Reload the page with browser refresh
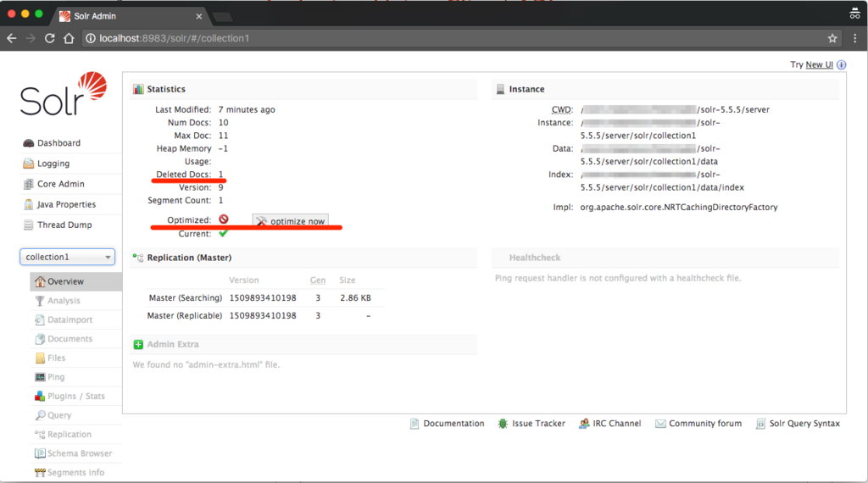Screen dimensions: 868x483 (50, 38)
